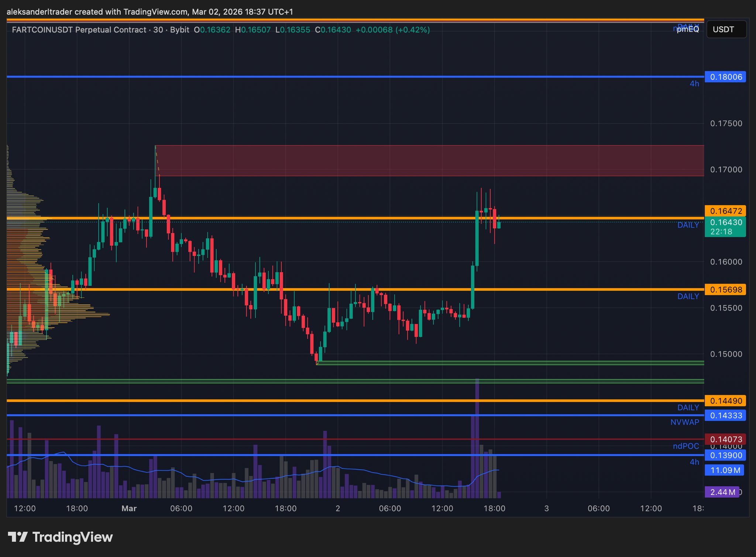Click the FARTCOINUSDT Perpetual Contract symbol title

[79, 30]
